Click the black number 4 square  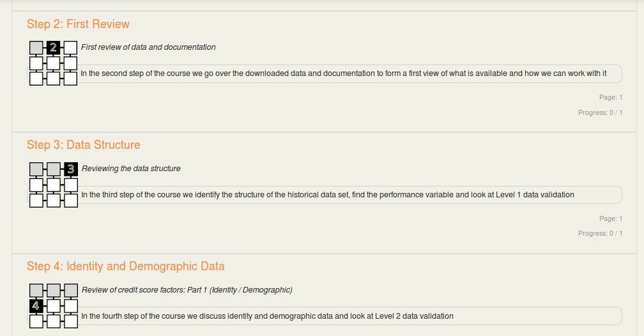[x=36, y=305]
